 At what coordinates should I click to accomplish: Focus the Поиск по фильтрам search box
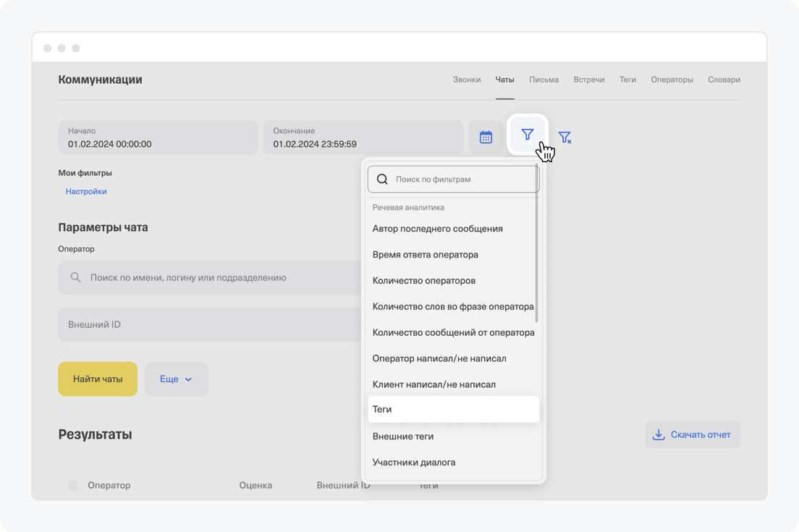pyautogui.click(x=453, y=179)
